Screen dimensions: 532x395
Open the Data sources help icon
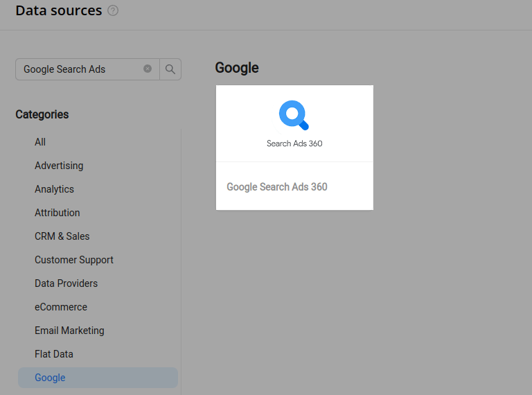tap(113, 11)
